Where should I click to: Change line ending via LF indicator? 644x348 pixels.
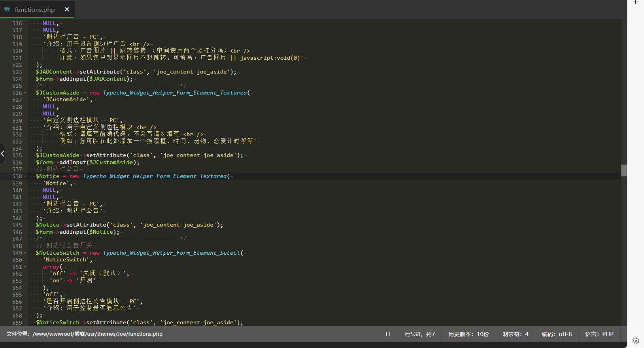[388, 334]
